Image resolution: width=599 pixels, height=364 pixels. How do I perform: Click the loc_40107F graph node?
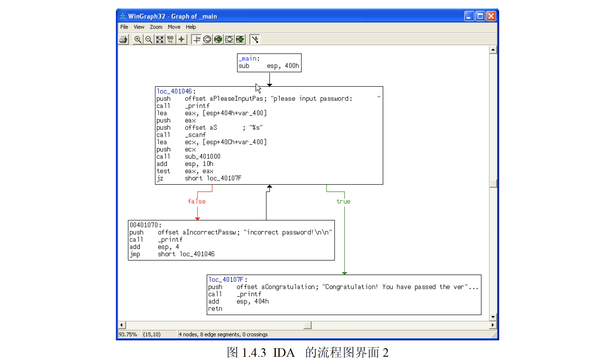pos(344,295)
